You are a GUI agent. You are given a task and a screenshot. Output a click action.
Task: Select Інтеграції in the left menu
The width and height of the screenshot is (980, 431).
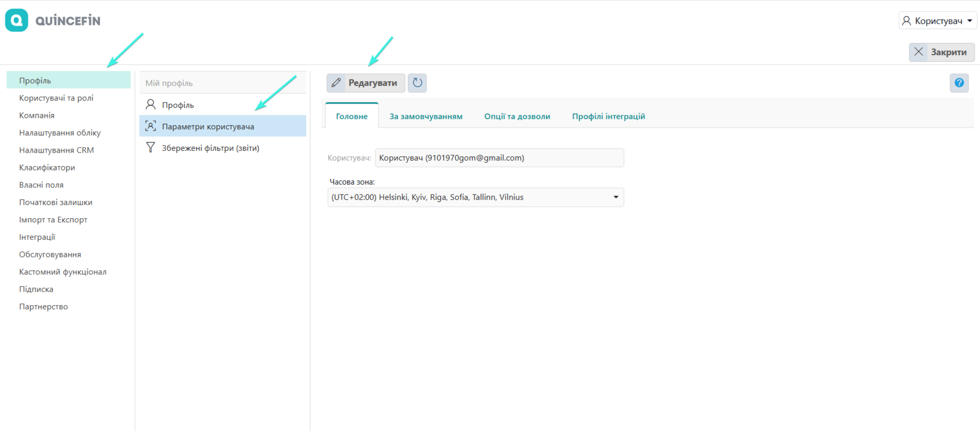click(37, 237)
